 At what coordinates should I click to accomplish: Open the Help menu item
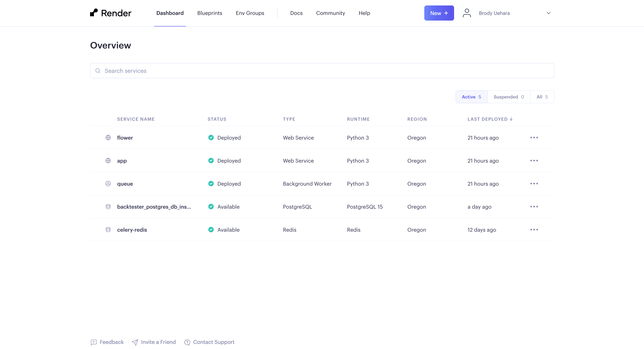[x=364, y=13]
